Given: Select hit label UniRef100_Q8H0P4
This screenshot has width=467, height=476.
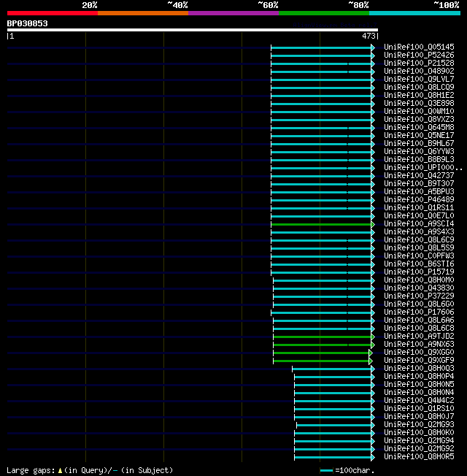Looking at the screenshot, I should (x=419, y=377).
